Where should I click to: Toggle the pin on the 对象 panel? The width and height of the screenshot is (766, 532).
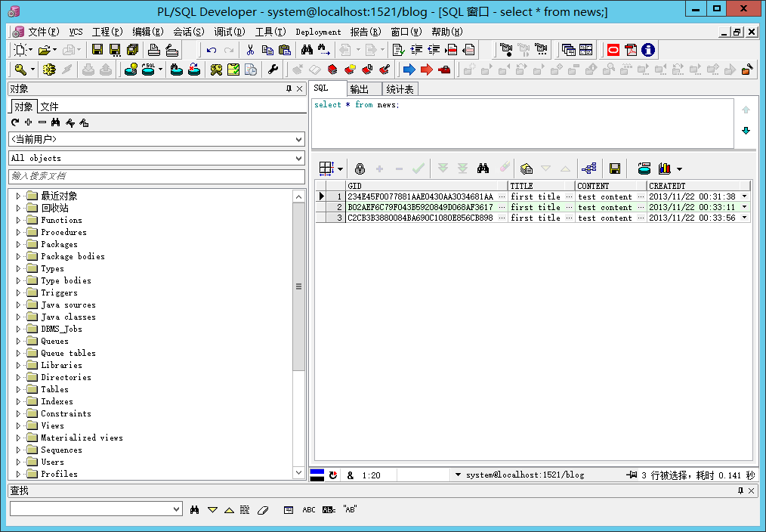(289, 88)
